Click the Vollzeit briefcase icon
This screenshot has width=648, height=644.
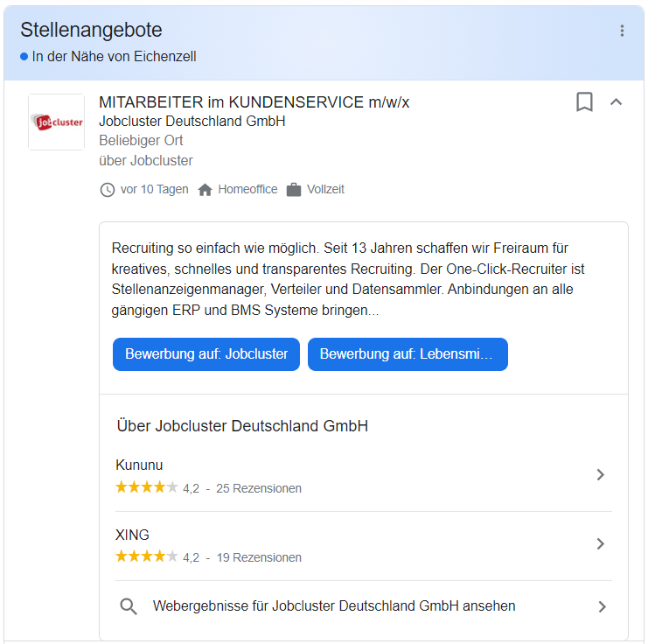pyautogui.click(x=294, y=190)
